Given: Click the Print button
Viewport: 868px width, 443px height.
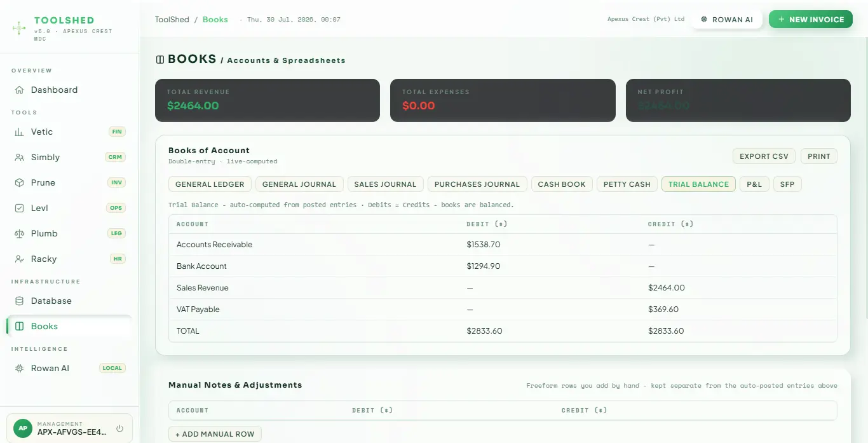Looking at the screenshot, I should (819, 156).
